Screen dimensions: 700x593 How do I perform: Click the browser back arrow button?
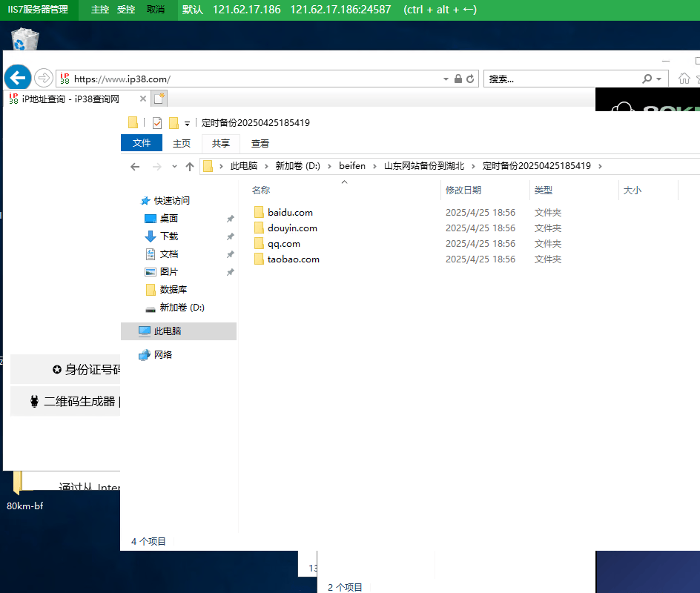point(17,78)
